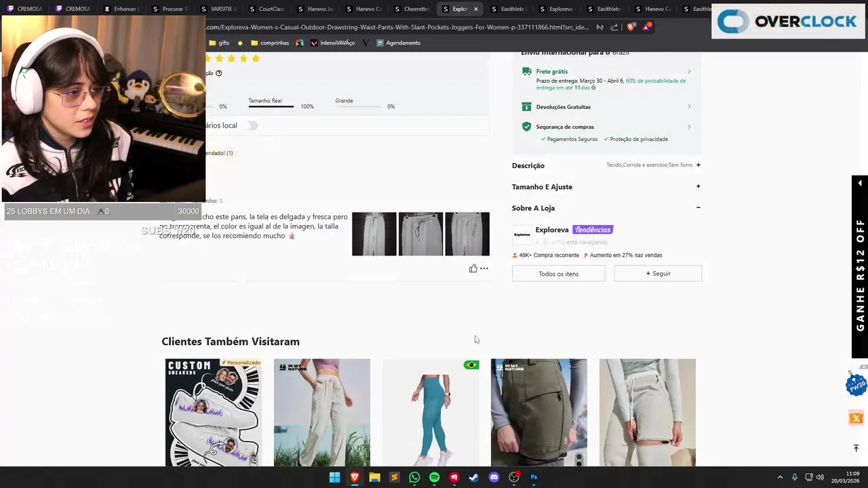Switch to the VARSITIE browser tab
The height and width of the screenshot is (488, 868).
click(x=218, y=9)
